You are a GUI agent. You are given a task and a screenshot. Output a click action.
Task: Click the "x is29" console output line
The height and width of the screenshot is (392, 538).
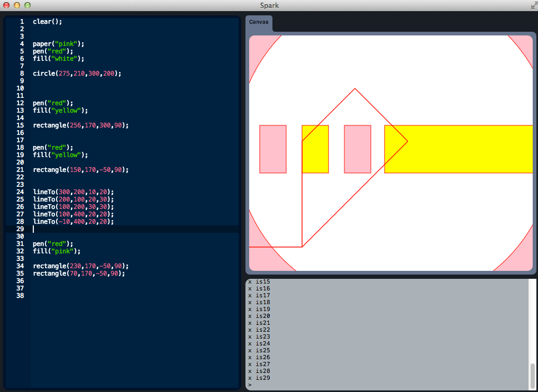coord(259,378)
